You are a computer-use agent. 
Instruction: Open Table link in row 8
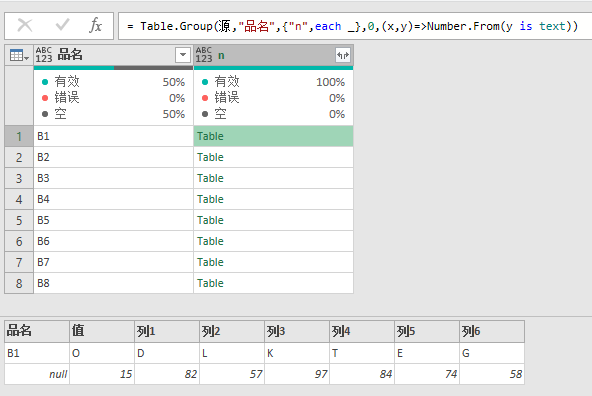pos(210,283)
